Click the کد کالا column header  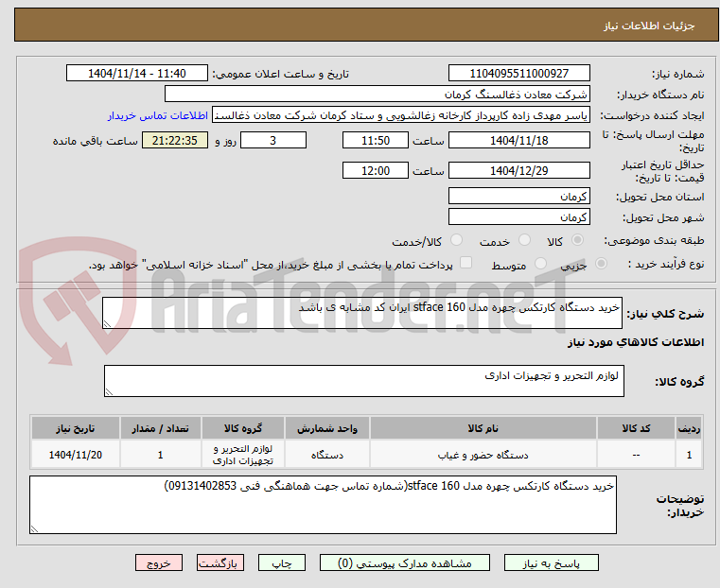click(636, 428)
